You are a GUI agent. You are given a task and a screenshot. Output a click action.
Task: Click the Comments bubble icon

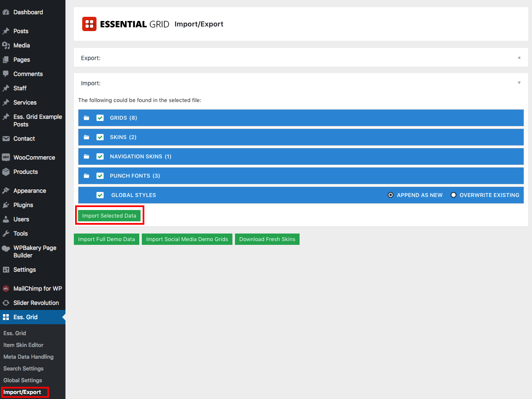pyautogui.click(x=6, y=74)
